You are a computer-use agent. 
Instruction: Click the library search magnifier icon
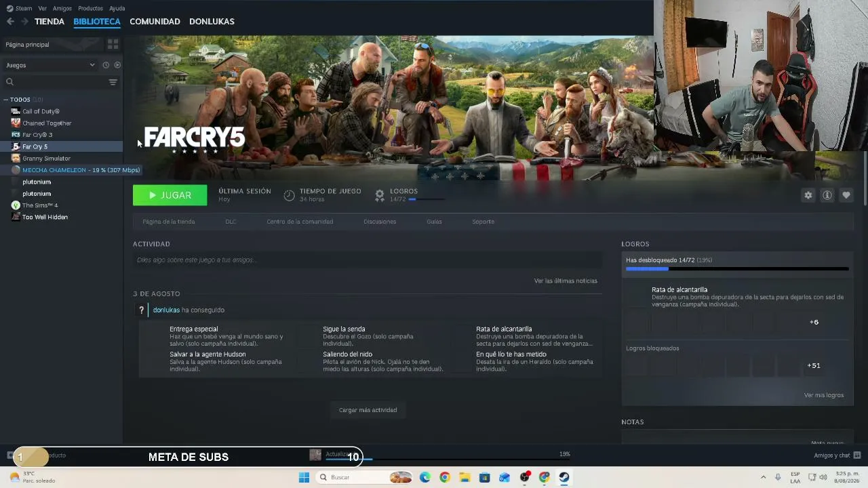click(x=9, y=82)
